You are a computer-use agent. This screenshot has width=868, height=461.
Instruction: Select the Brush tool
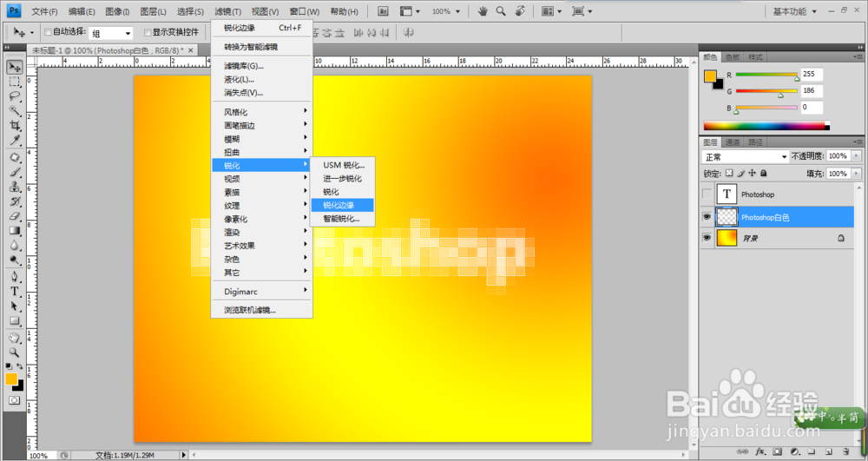point(15,172)
